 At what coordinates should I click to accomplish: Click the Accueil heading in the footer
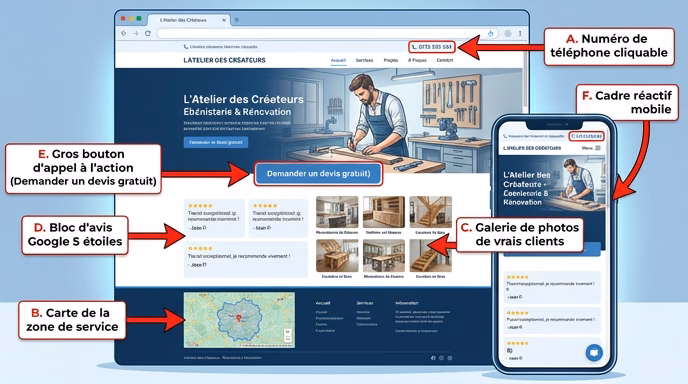322,303
